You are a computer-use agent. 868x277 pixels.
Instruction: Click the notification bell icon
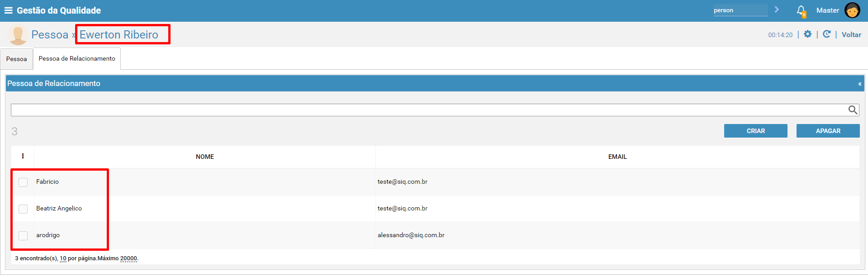[x=801, y=11]
